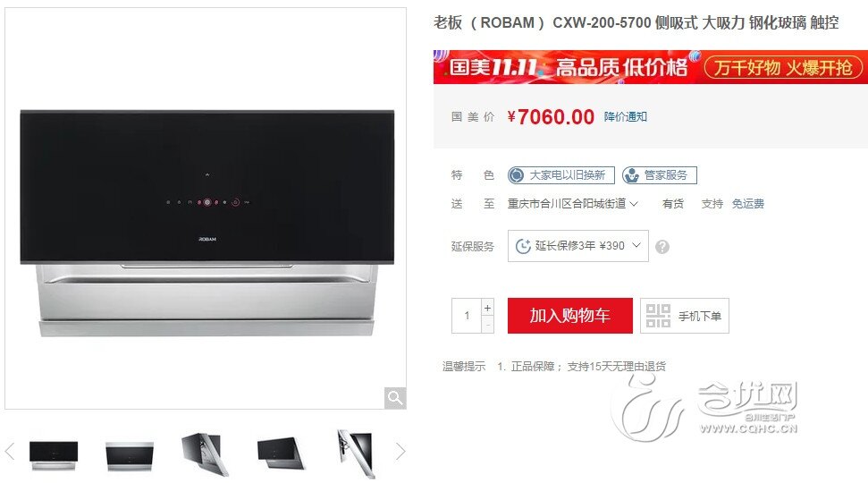
Task: Show previous thumbnails with left arrow
Action: 10,452
